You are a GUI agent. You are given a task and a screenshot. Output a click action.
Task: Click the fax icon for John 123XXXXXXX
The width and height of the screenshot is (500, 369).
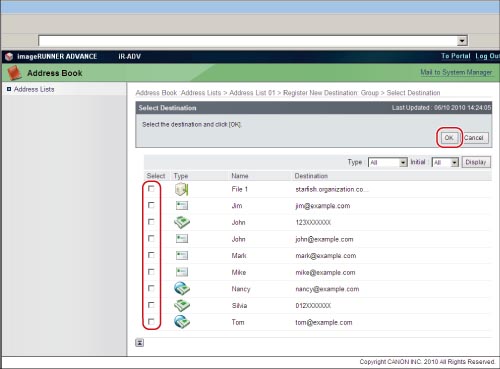click(x=182, y=222)
